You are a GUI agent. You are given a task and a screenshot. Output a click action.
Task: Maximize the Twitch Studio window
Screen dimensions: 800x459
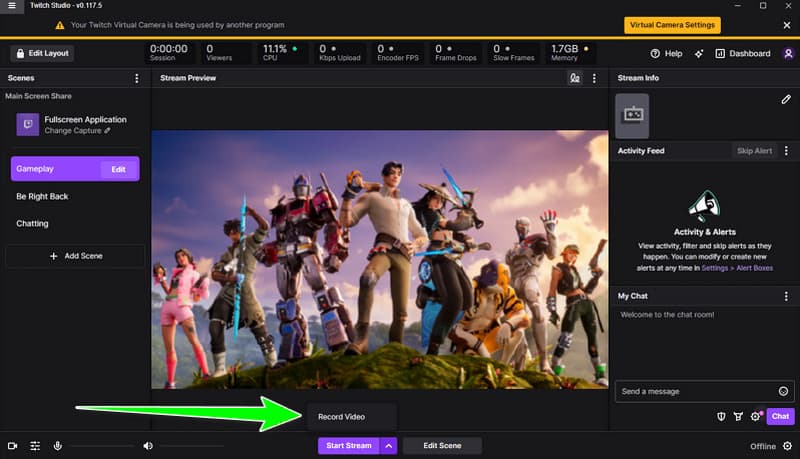(763, 6)
